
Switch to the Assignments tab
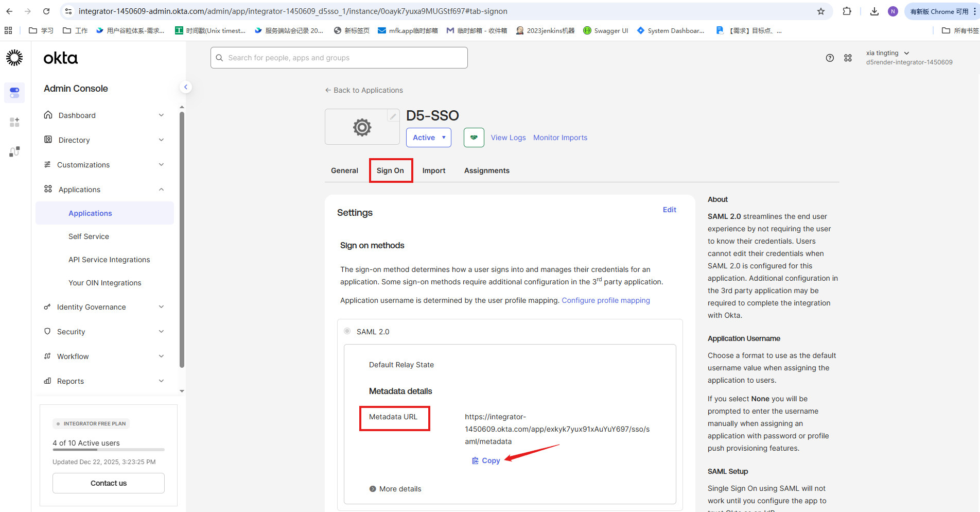(486, 170)
